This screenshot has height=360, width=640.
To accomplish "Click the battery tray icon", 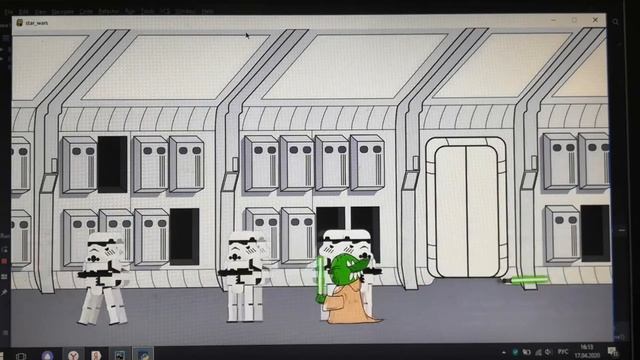I will 527,352.
